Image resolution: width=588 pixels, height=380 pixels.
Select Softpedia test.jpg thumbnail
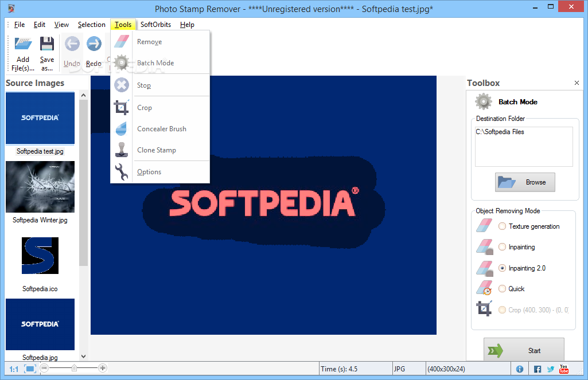(40, 118)
